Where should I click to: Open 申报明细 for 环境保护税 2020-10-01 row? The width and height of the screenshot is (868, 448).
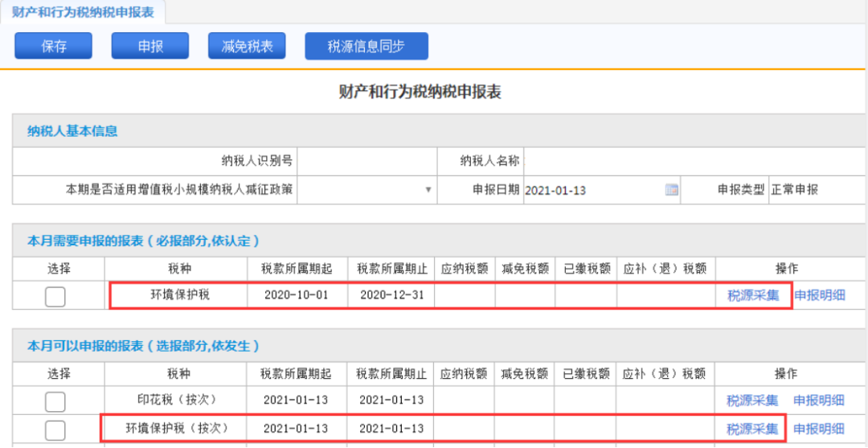pyautogui.click(x=820, y=296)
